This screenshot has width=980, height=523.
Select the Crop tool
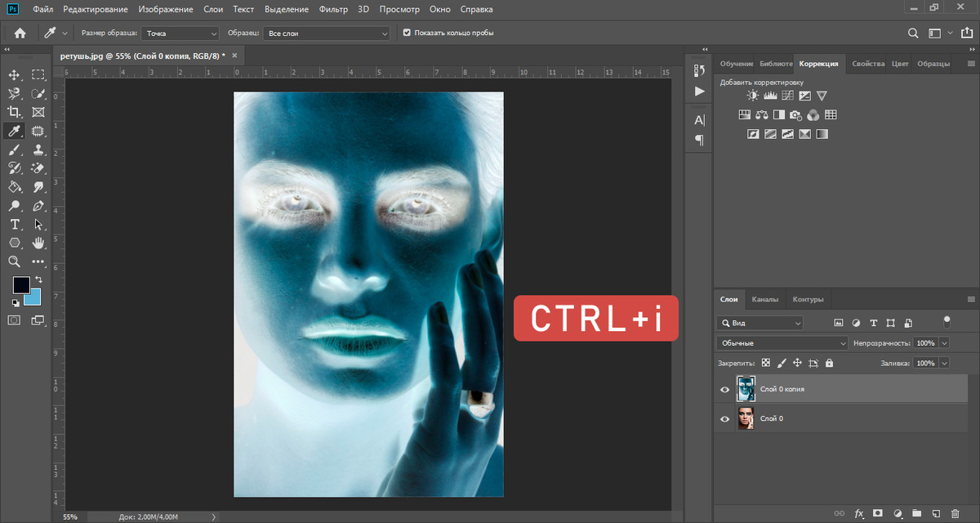coord(14,112)
